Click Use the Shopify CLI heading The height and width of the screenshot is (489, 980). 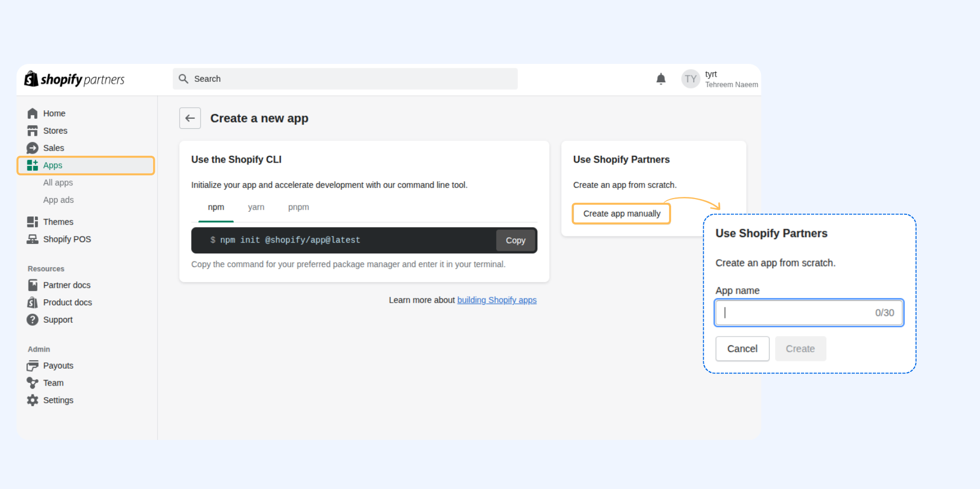pos(237,159)
